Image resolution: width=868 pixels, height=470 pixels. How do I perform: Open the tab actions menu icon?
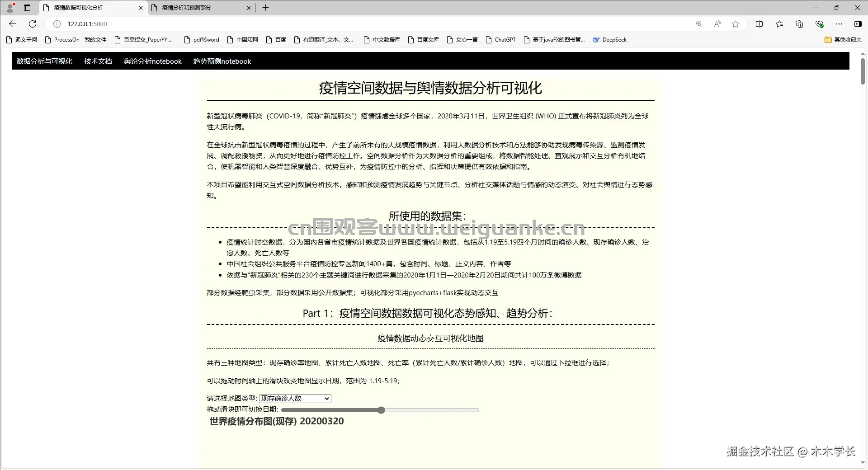click(x=27, y=8)
